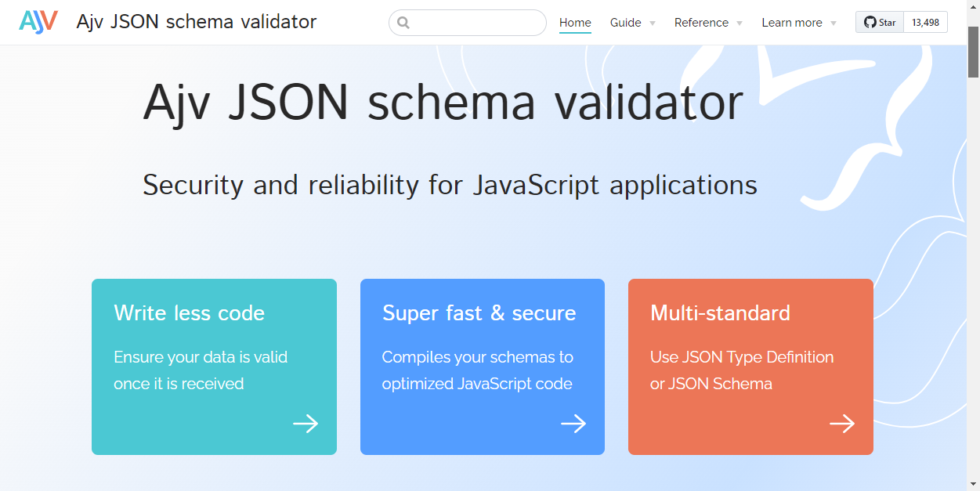Click the arrow on Write less code card
Viewport: 980px width, 491px height.
point(306,424)
